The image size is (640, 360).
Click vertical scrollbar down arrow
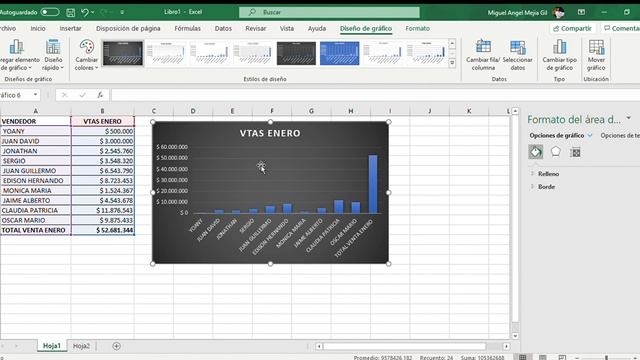tap(515, 336)
